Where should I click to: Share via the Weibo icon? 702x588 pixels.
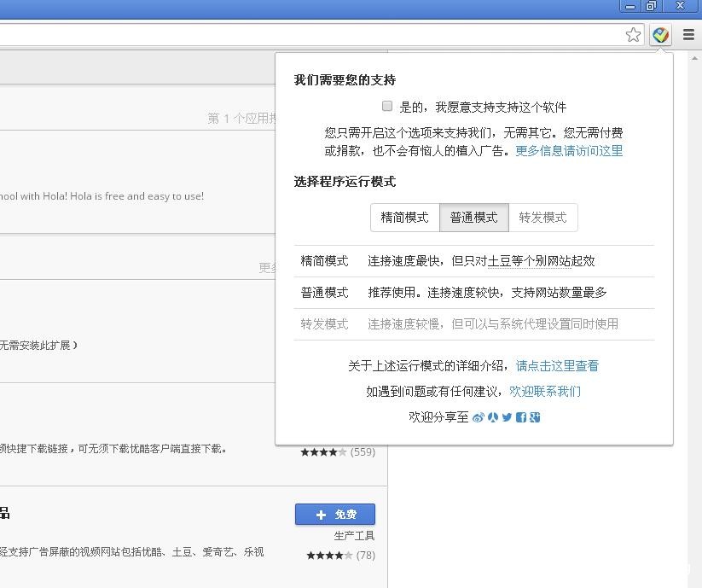point(479,417)
